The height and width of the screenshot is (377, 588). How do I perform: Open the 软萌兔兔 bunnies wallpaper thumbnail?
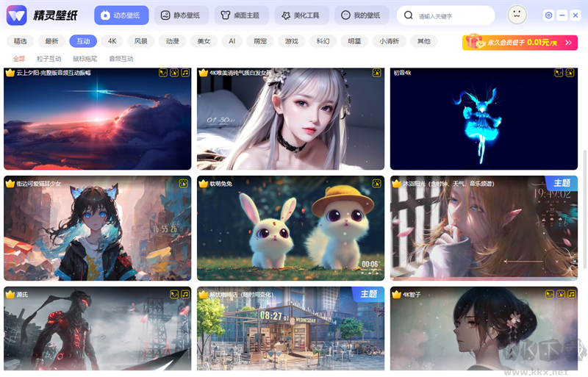point(290,228)
